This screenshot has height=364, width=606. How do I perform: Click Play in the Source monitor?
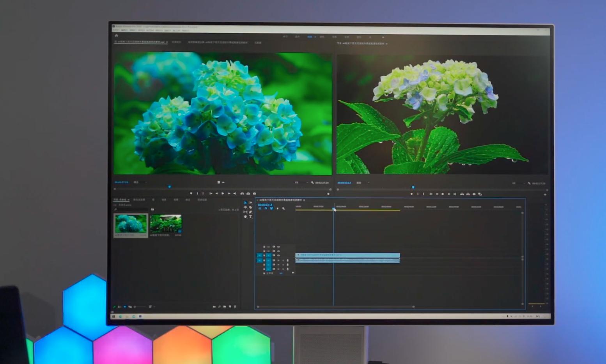tap(223, 193)
